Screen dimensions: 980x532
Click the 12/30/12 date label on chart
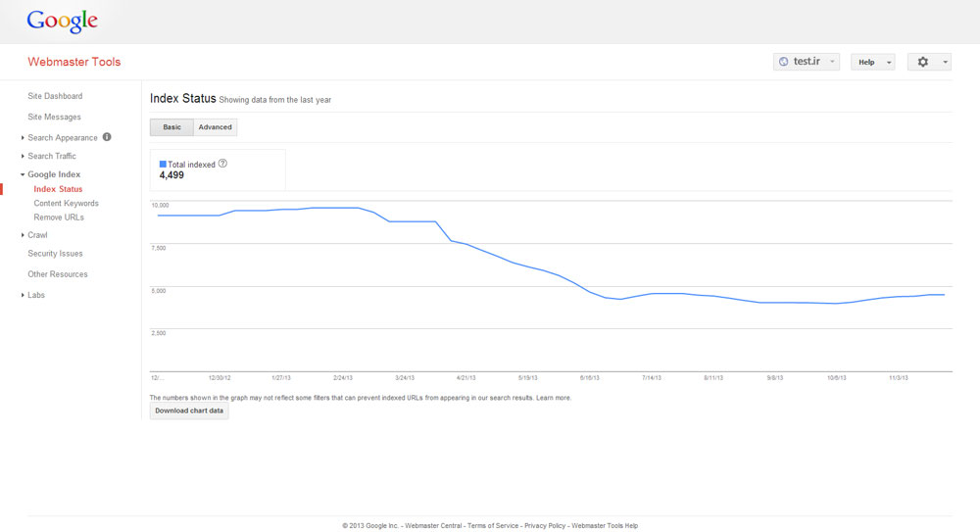click(x=220, y=377)
